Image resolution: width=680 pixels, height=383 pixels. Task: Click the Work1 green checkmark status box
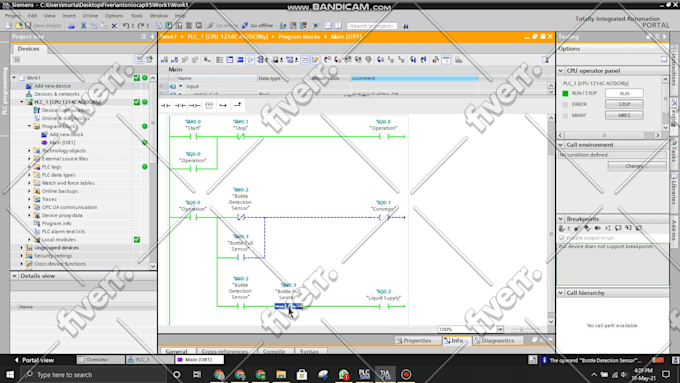tap(137, 78)
